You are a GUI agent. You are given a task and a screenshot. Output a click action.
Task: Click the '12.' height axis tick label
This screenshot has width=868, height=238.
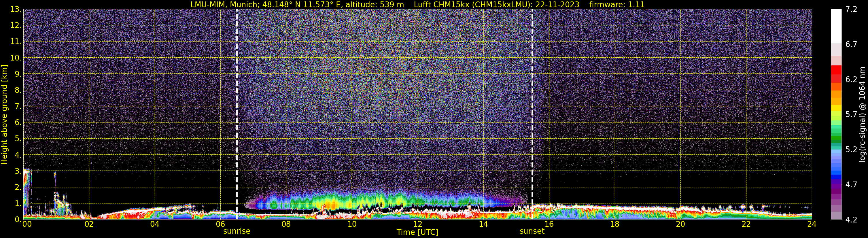[16, 25]
